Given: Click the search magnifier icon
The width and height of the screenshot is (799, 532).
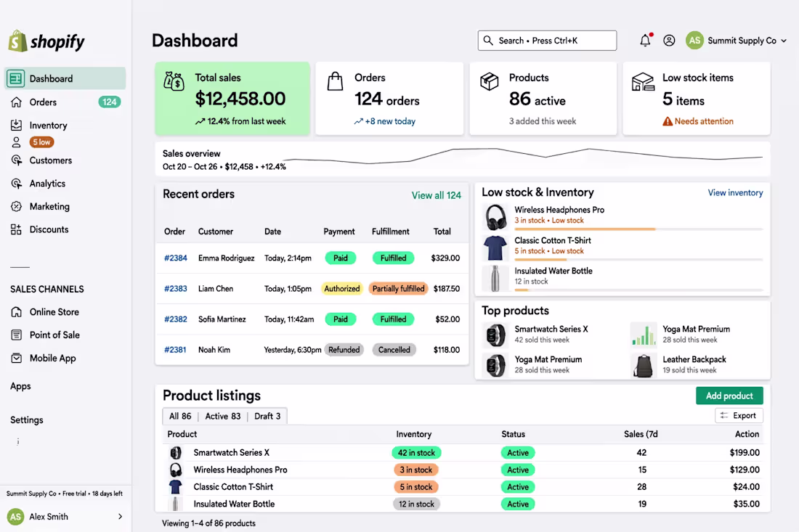Looking at the screenshot, I should click(488, 40).
